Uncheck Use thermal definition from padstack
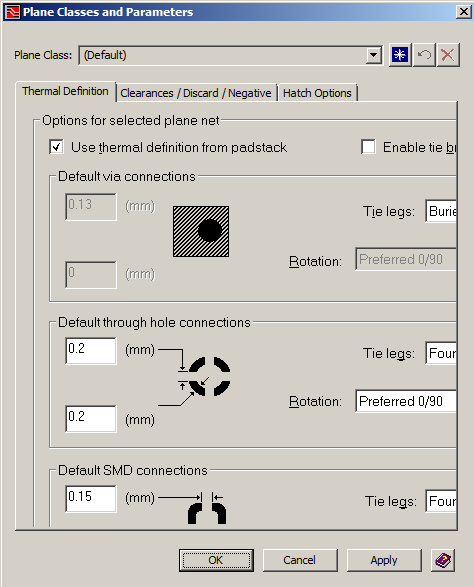Viewport: 474px width, 587px height. point(57,147)
